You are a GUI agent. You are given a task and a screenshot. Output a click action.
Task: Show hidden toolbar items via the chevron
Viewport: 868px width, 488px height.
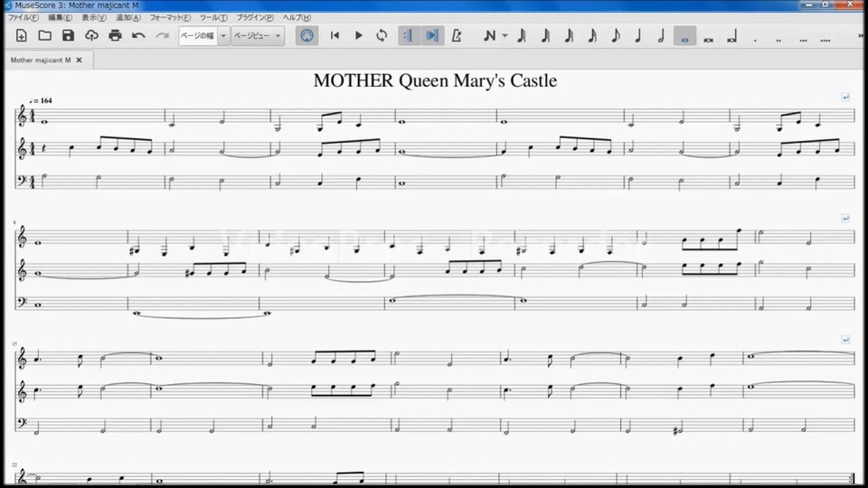861,36
